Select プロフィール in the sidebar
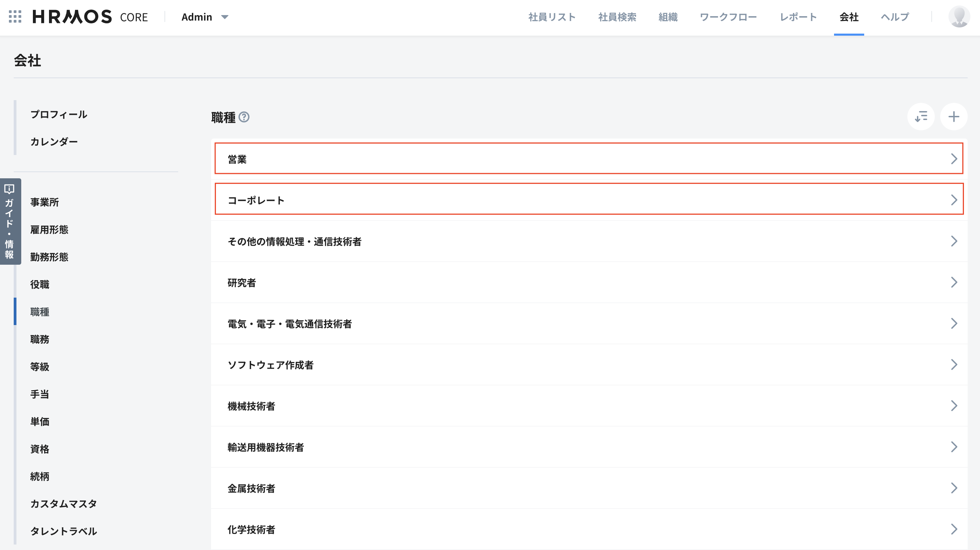The image size is (980, 550). (59, 114)
